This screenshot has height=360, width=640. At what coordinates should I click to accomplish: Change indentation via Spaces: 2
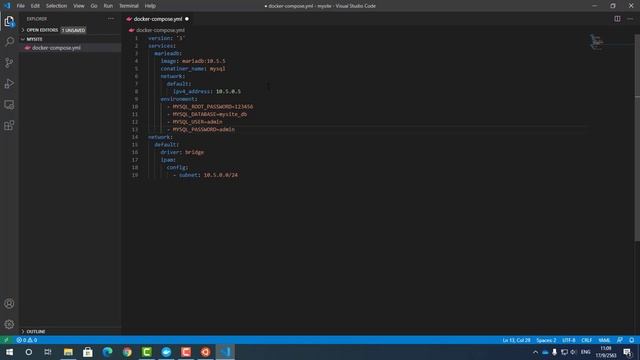click(546, 340)
